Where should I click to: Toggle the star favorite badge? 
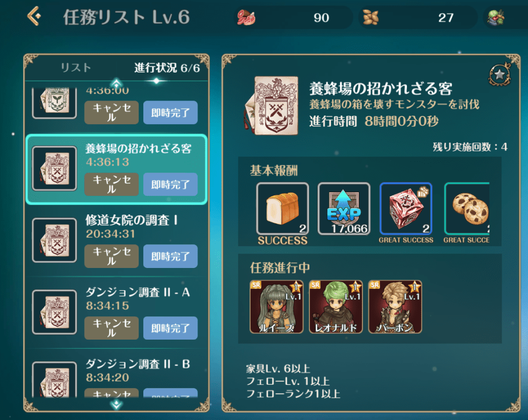[x=500, y=74]
